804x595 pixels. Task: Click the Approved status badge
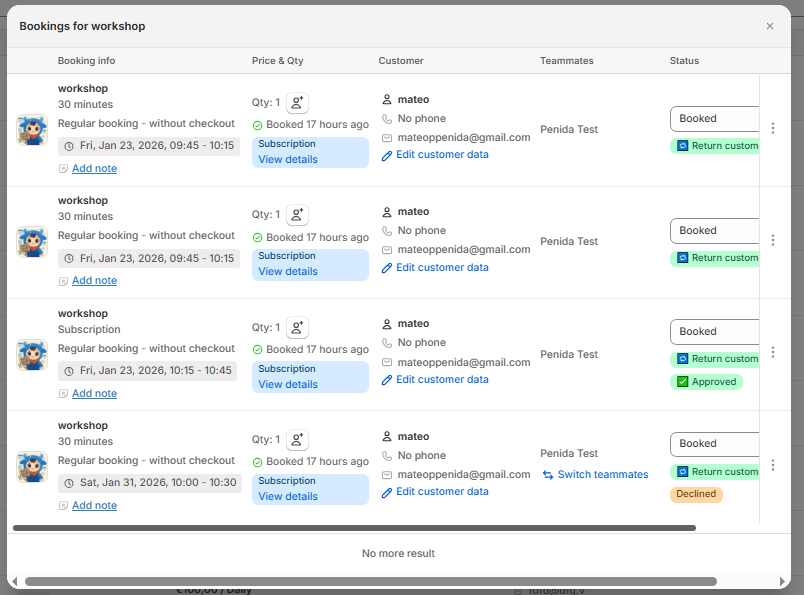point(706,382)
